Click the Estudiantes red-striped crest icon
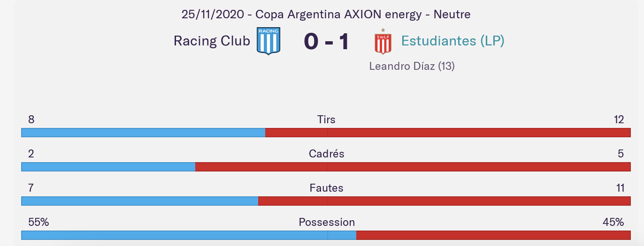The height and width of the screenshot is (246, 644). [x=383, y=42]
